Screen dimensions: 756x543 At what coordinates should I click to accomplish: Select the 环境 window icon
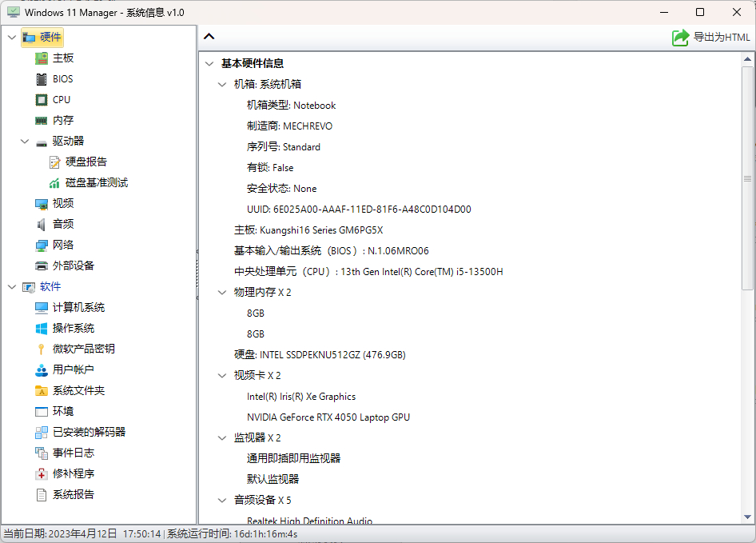tap(42, 411)
